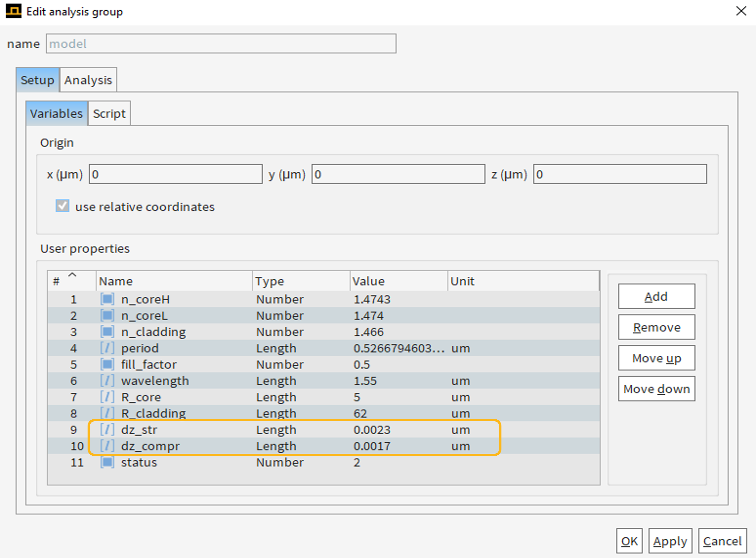Screen dimensions: 756x558
Task: Select the status property name
Action: point(139,462)
